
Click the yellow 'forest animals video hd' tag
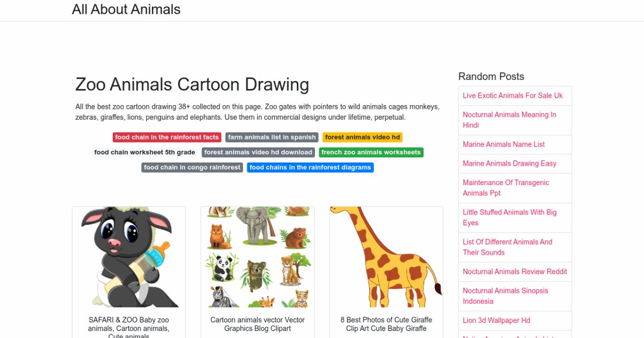pos(362,137)
